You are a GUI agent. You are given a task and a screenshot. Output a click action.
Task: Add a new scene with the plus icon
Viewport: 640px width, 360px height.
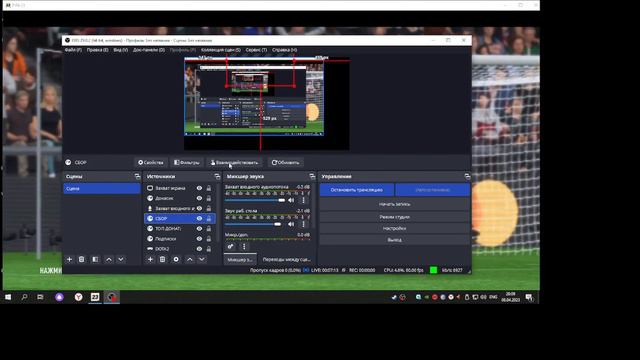point(69,259)
